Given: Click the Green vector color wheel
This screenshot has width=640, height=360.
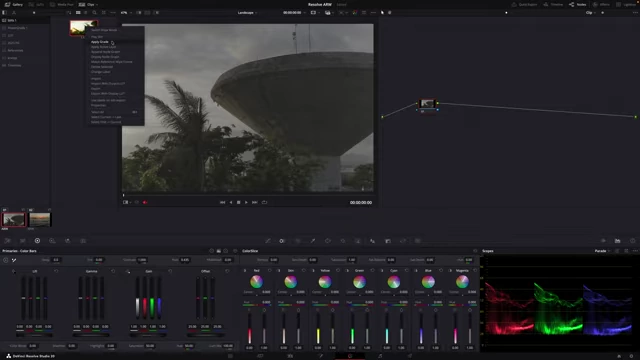Looking at the screenshot, I should pyautogui.click(x=359, y=282).
